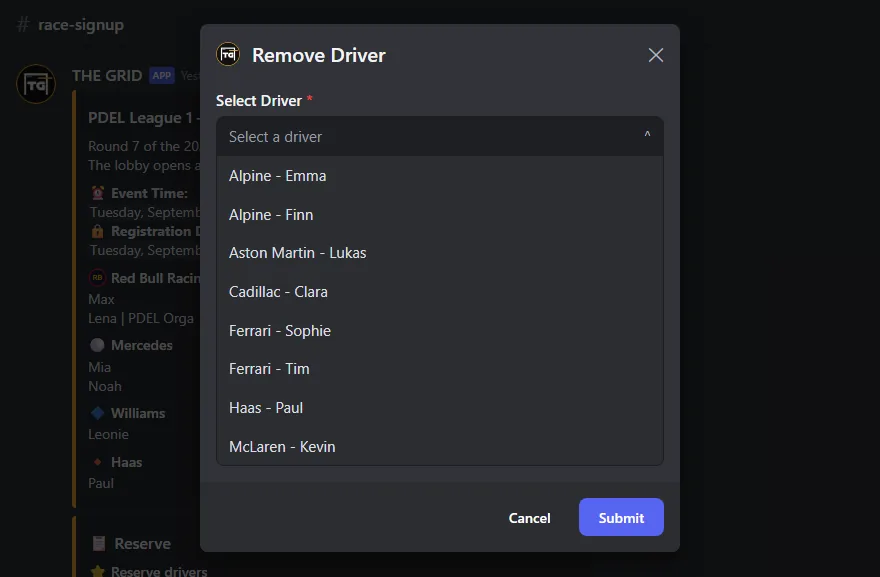Click the Reserve clipboard icon
Viewport: 880px width, 577px height.
[x=99, y=543]
